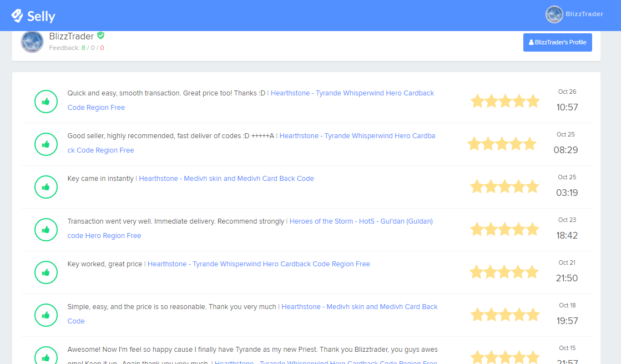Click star rating on Oct 25 03:19 review
The height and width of the screenshot is (364, 621).
(x=504, y=186)
